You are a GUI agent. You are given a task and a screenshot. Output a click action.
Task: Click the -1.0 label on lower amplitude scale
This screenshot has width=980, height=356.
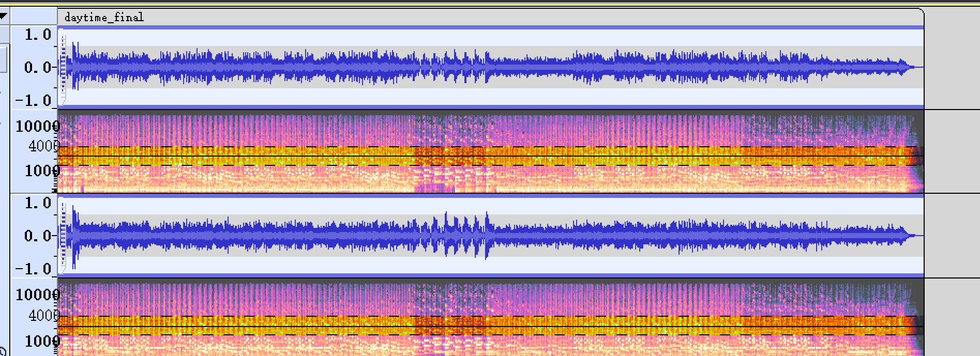click(34, 269)
